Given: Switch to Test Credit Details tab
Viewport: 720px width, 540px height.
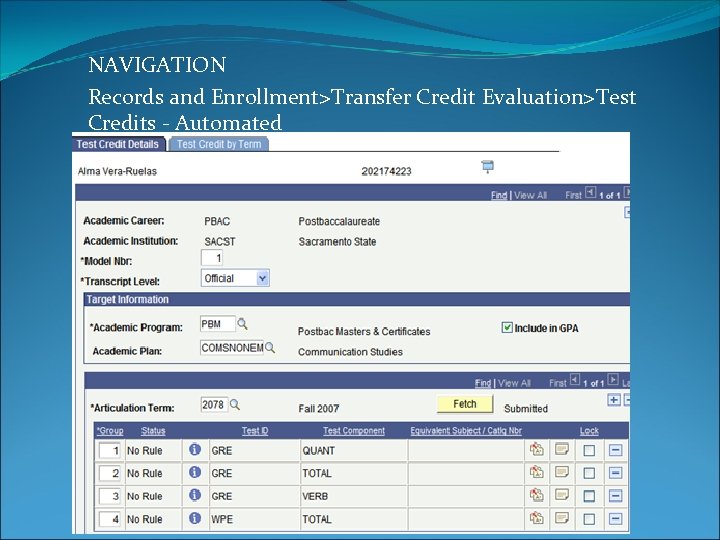Looking at the screenshot, I should [118, 144].
